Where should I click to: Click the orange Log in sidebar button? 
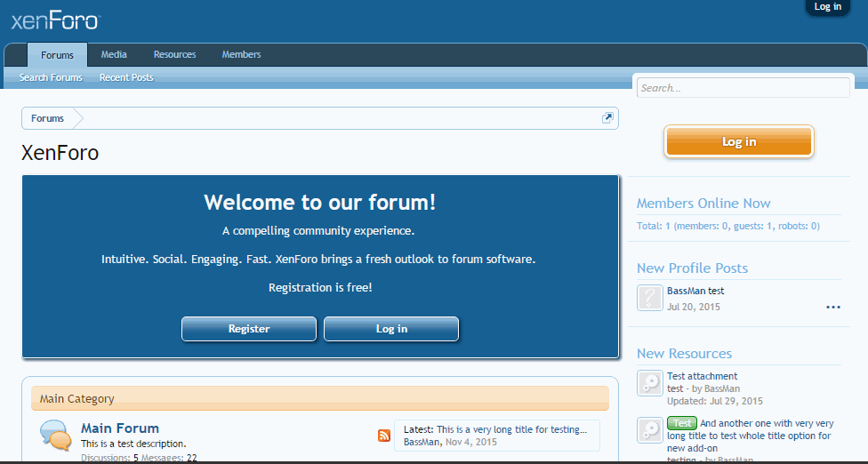pos(739,141)
